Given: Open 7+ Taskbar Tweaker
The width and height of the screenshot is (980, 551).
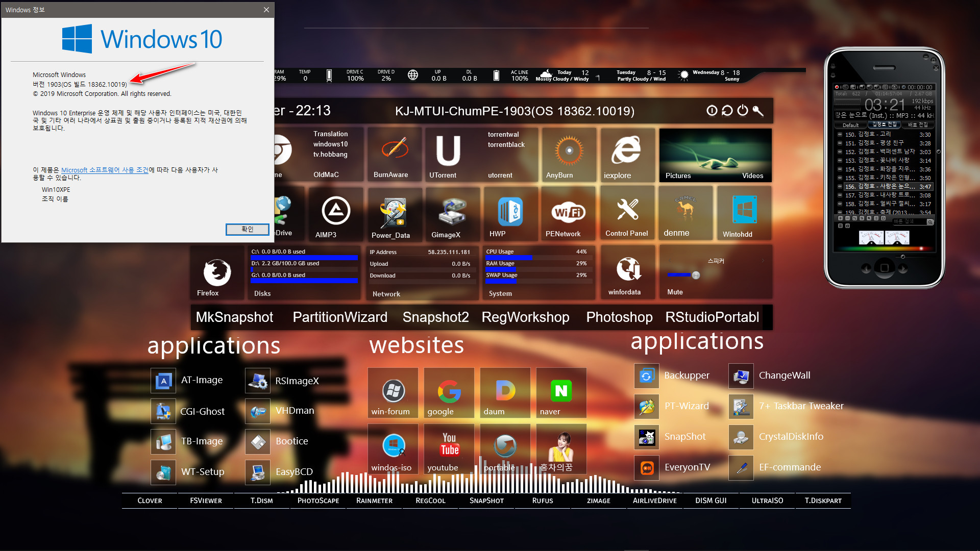Looking at the screenshot, I should click(741, 407).
